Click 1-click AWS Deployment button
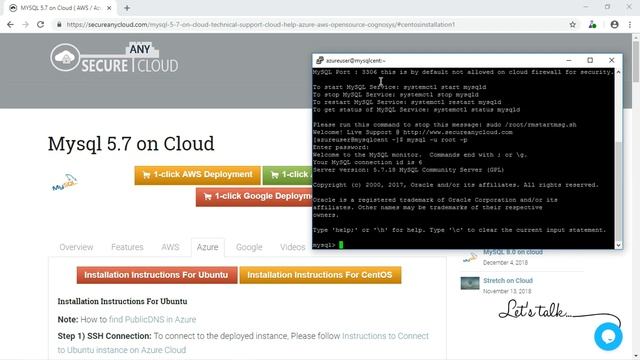Screen dimensions: 640x360 198,175
